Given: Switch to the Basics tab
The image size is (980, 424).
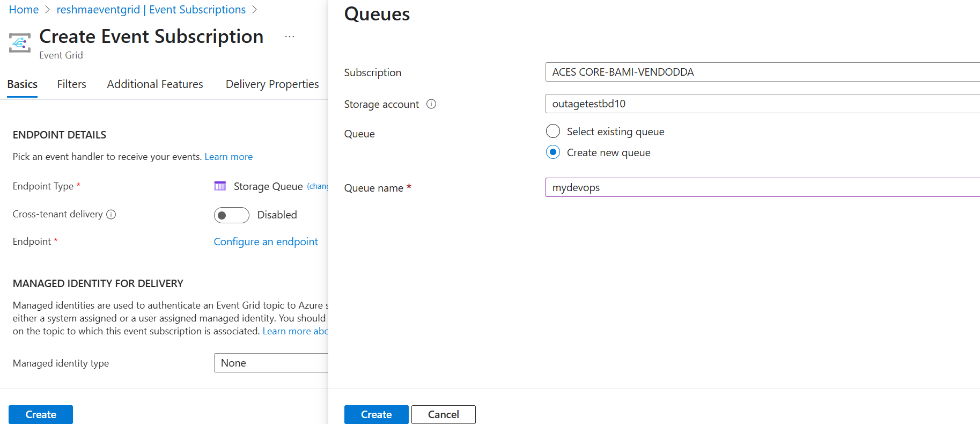Looking at the screenshot, I should pyautogui.click(x=23, y=84).
